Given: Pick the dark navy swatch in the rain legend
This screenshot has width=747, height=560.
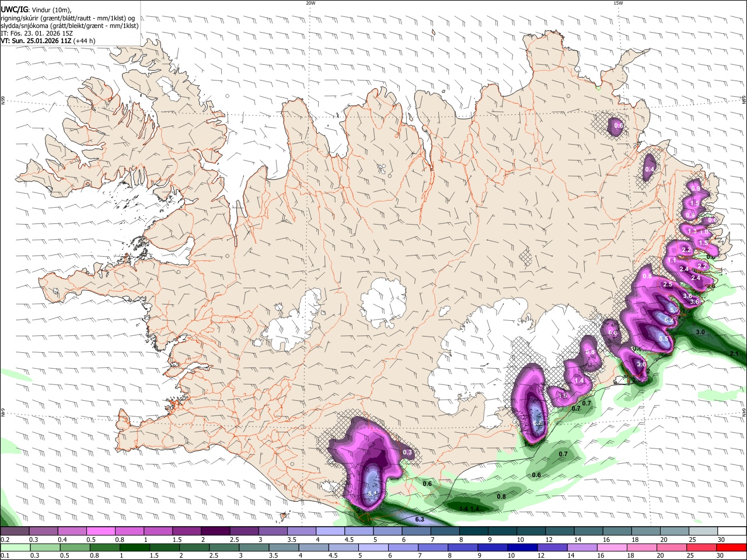Looking at the screenshot, I should tap(521, 548).
